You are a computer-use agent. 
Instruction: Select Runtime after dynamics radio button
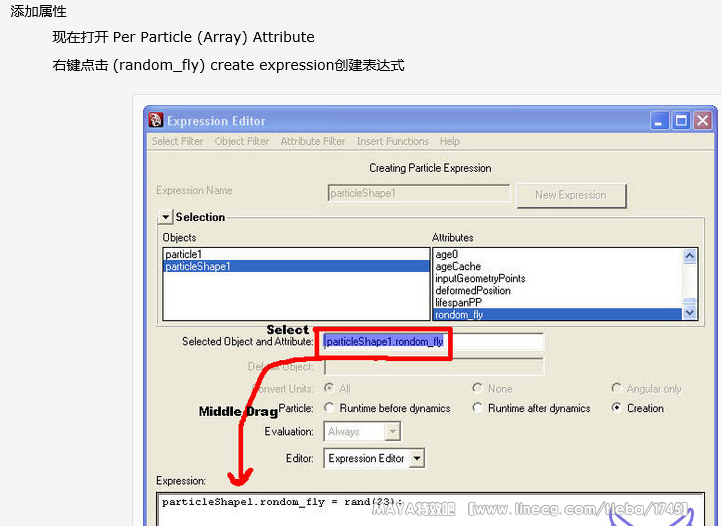pos(478,408)
